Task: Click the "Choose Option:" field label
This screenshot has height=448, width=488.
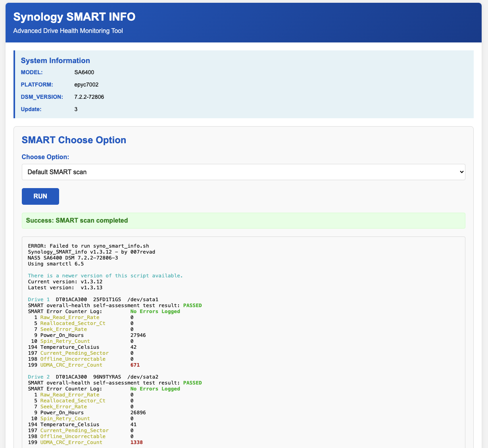Action: click(45, 157)
